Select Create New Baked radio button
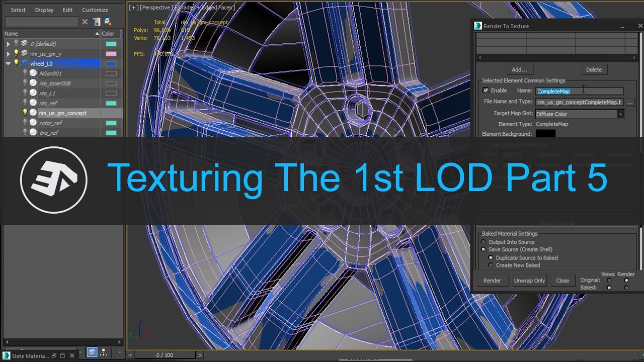Image resolution: width=644 pixels, height=362 pixels. 491,265
